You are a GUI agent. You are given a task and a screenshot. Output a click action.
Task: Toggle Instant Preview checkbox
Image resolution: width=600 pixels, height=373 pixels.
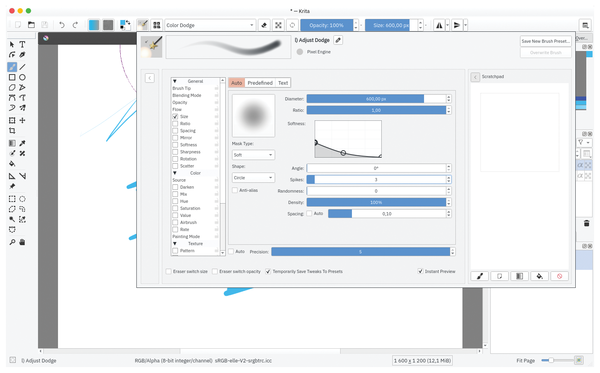(420, 271)
